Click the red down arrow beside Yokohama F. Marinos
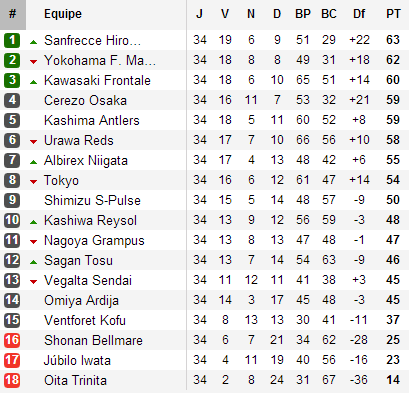The width and height of the screenshot is (409, 393). click(x=33, y=62)
